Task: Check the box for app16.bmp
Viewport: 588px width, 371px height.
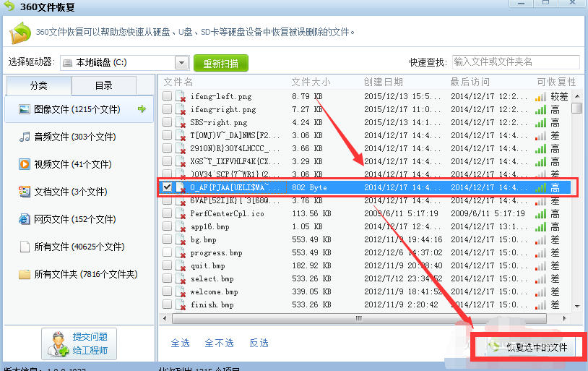Action: click(168, 226)
